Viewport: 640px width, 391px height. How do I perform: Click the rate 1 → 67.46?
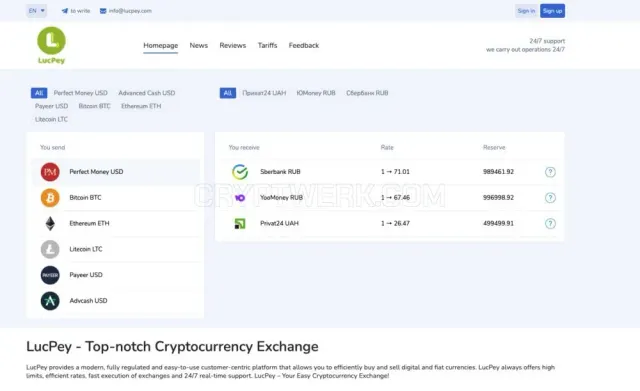pyautogui.click(x=395, y=198)
